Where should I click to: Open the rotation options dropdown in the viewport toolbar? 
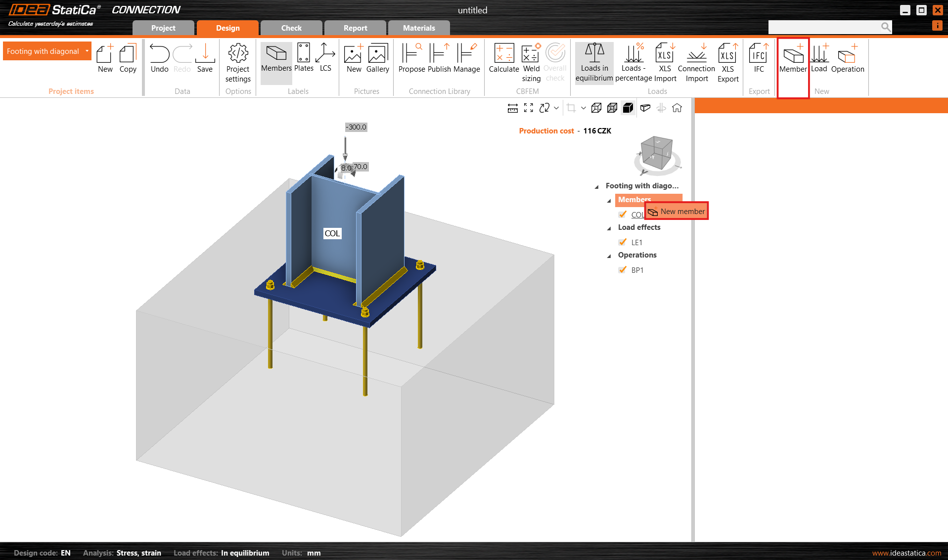pos(556,108)
